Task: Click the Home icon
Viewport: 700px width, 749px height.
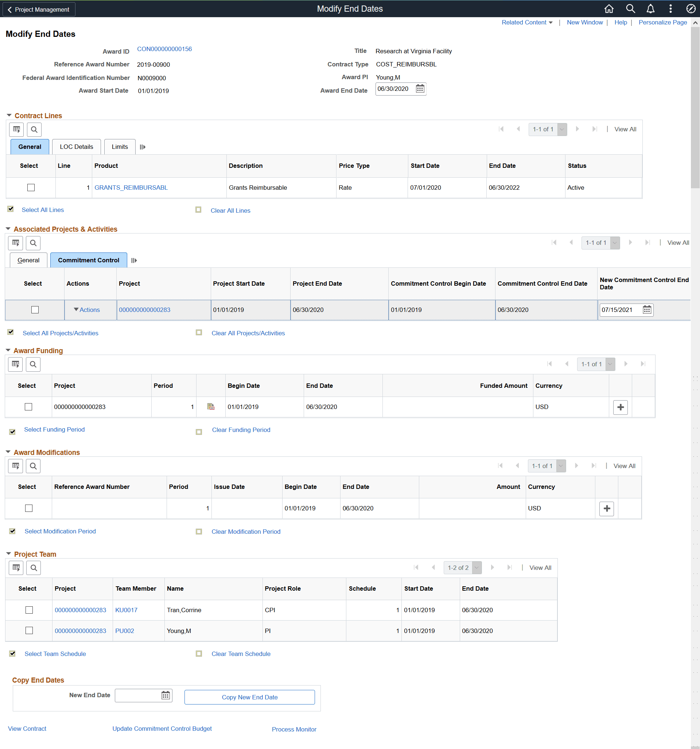Action: (x=609, y=9)
